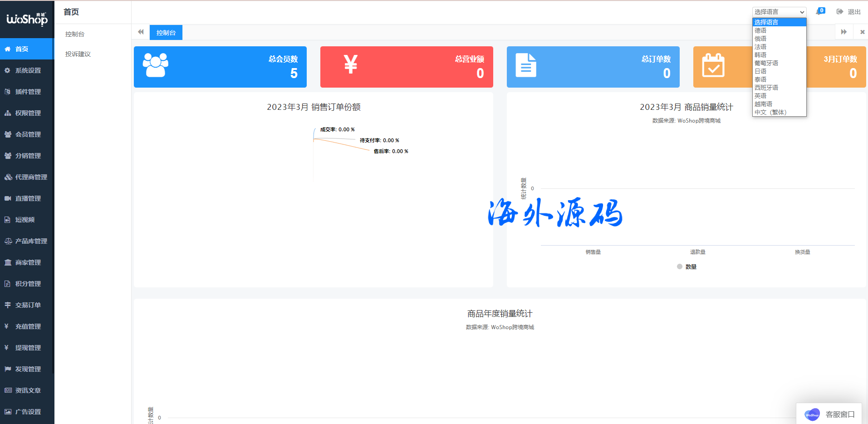868x424 pixels.
Task: Click the yen revenue icon
Action: pos(350,64)
